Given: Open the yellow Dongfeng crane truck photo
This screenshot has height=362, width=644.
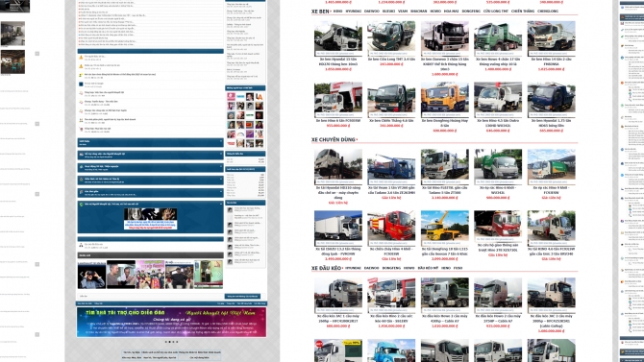Looking at the screenshot, I should [x=444, y=229].
